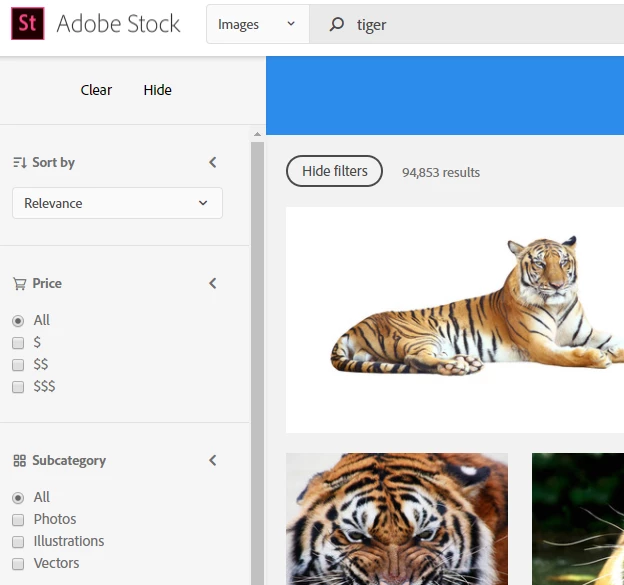Check the Illustrations subcategory checkbox

coord(18,542)
